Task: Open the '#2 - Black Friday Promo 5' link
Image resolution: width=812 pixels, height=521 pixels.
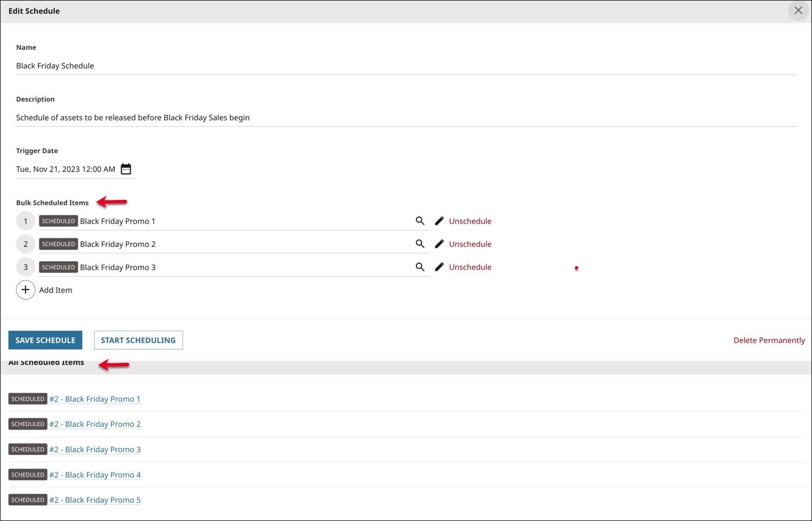Action: (x=94, y=500)
